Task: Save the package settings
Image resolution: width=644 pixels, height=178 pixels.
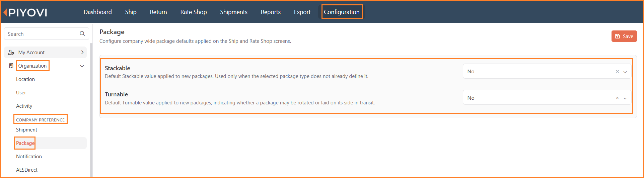Action: click(x=624, y=36)
